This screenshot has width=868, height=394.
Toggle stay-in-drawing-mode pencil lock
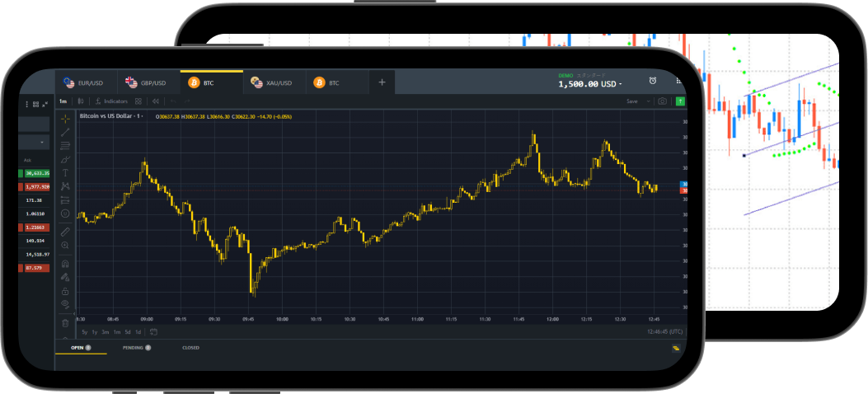65,277
